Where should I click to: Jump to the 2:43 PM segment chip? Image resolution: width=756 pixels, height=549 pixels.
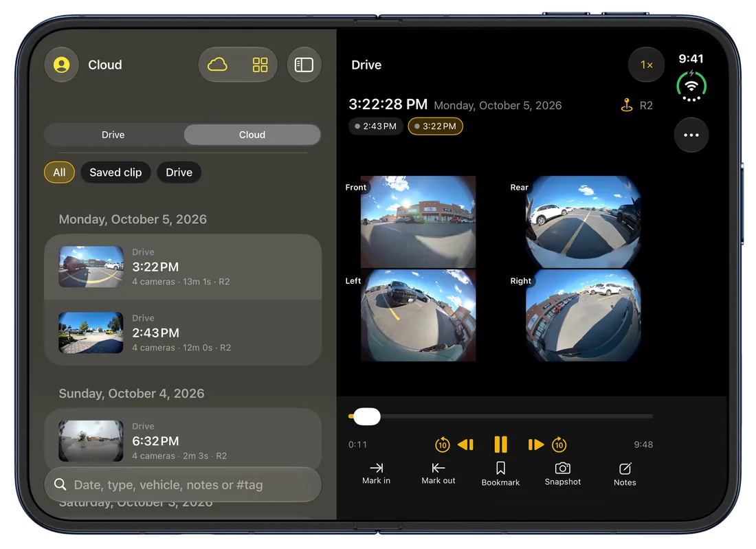click(x=375, y=126)
